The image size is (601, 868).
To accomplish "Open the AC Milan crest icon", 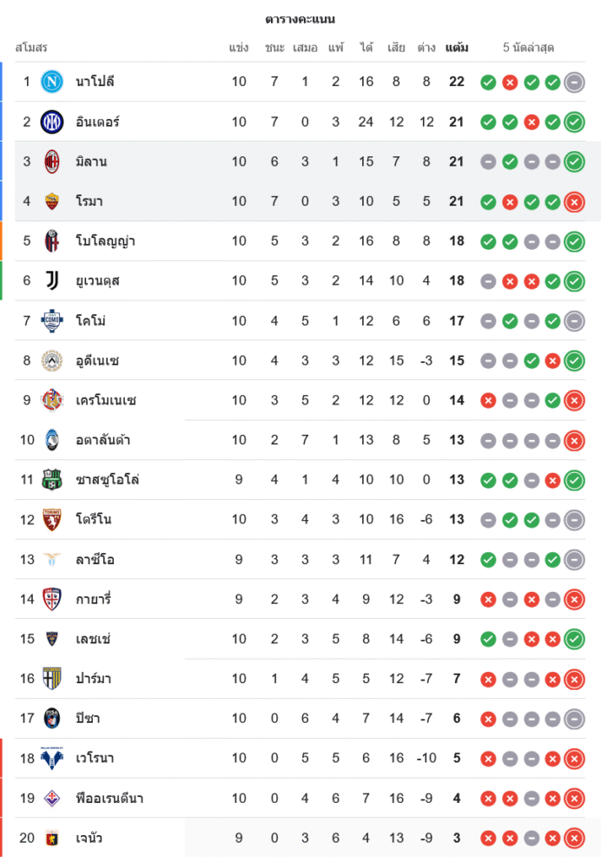I will point(52,161).
